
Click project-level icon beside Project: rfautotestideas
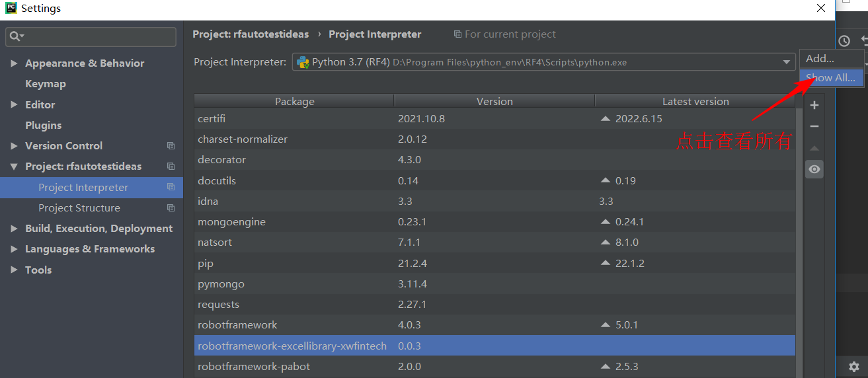click(171, 167)
